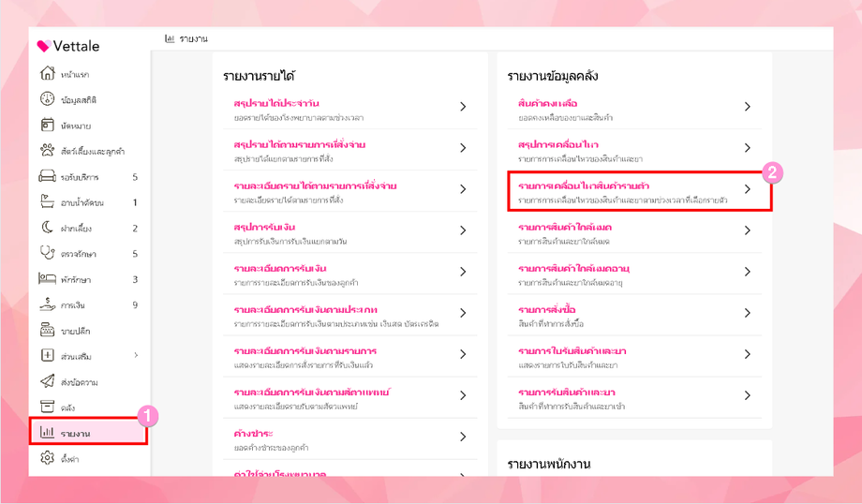Open the bathtub grooming icon (อาบน้ำตัดขน)
The width and height of the screenshot is (862, 504).
pos(48,202)
